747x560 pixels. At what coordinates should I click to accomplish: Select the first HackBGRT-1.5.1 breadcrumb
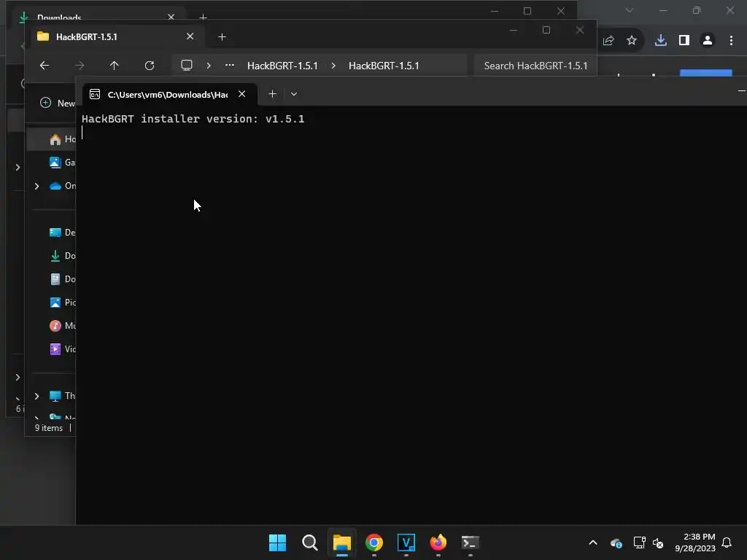pos(282,66)
